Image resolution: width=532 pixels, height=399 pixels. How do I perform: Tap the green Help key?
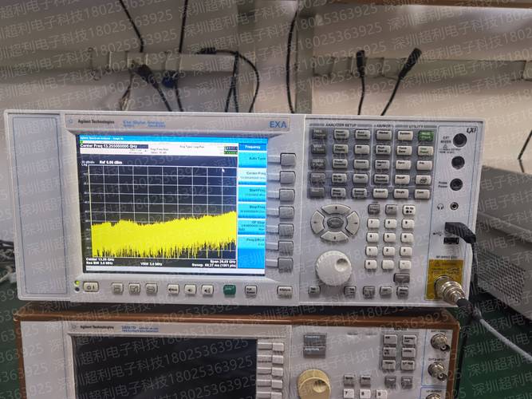(230, 290)
